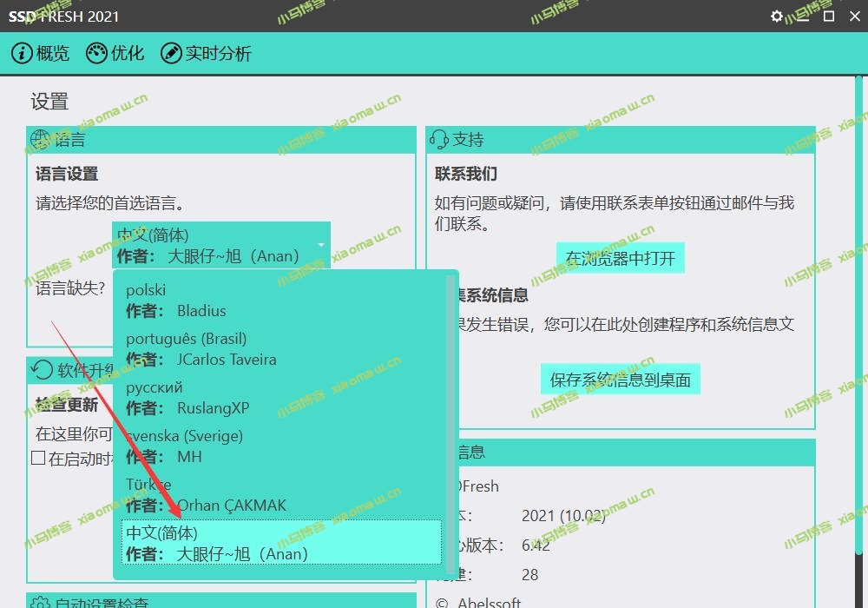
Task: Click the globe icon in the 语言 header
Action: tap(41, 140)
